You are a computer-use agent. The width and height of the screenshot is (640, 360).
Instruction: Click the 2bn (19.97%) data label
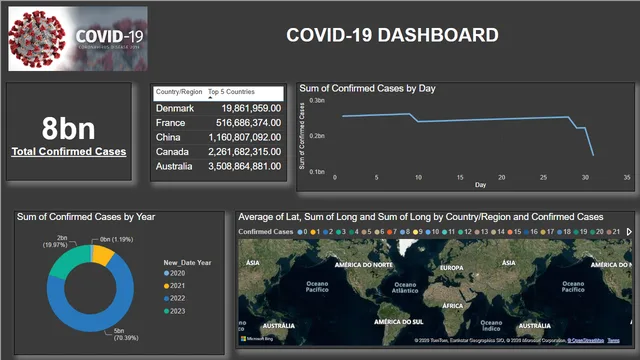(x=56, y=241)
